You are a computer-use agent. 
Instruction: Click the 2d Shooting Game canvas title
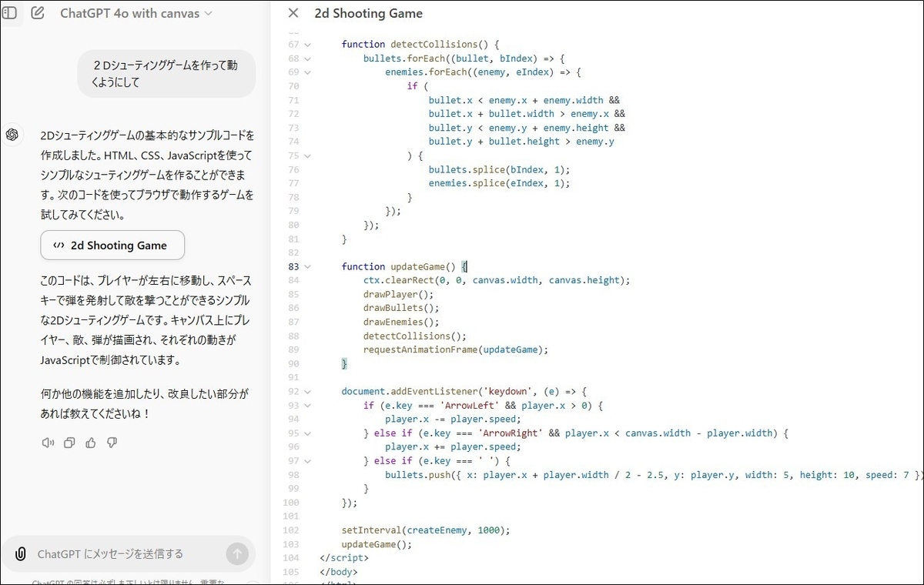coord(368,13)
